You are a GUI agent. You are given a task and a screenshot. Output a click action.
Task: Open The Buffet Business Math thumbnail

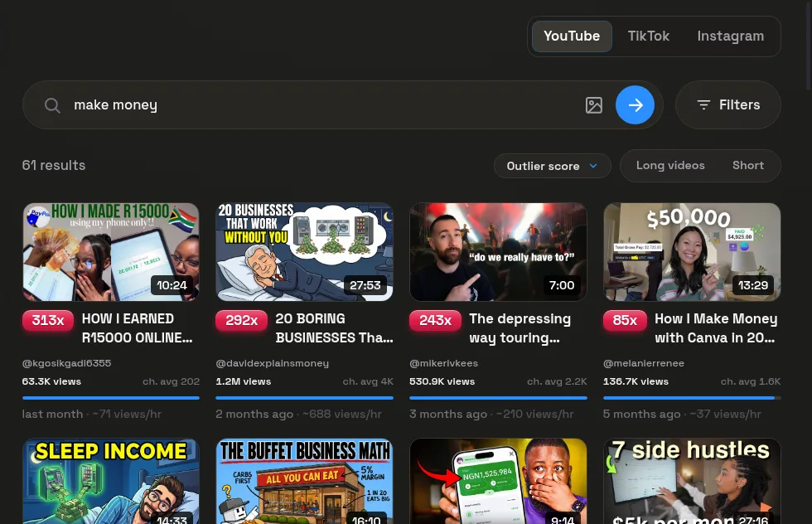pyautogui.click(x=305, y=482)
